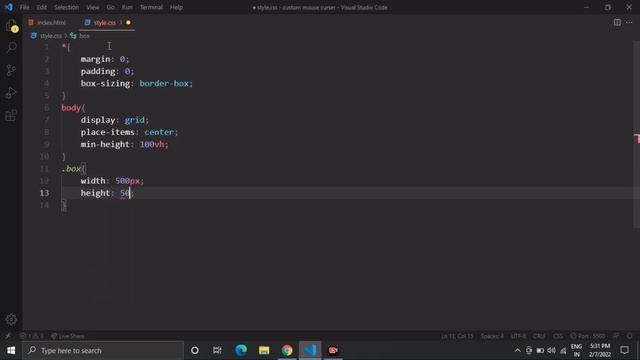Screen dimensions: 640x360
Task: Open the Search view in activity bar
Action: coord(11,47)
